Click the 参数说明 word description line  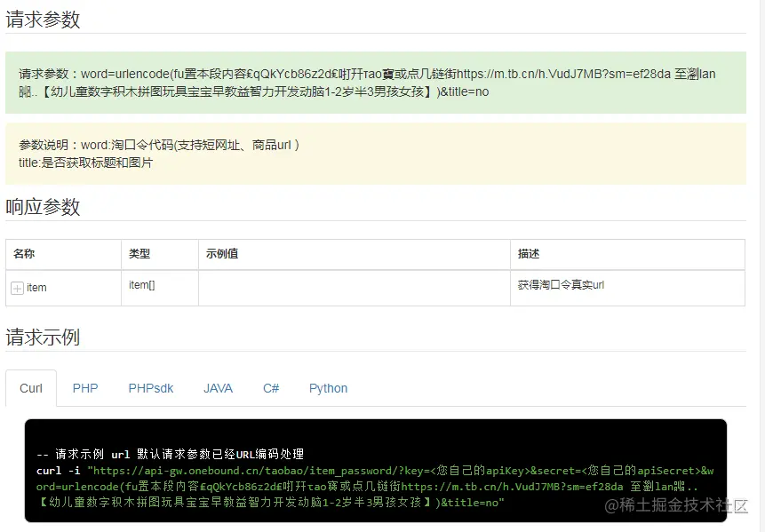point(159,145)
